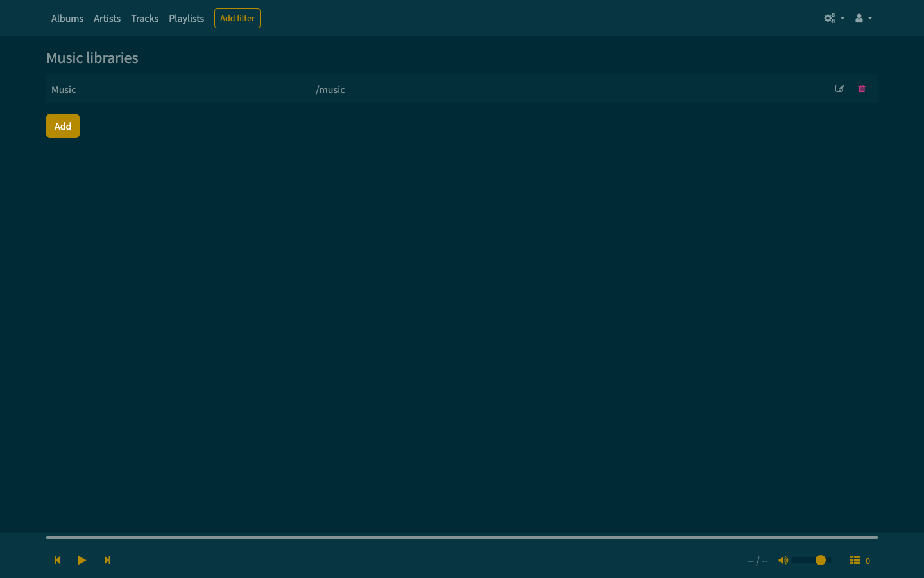The image size is (924, 578).
Task: Add a new music library
Action: point(63,126)
